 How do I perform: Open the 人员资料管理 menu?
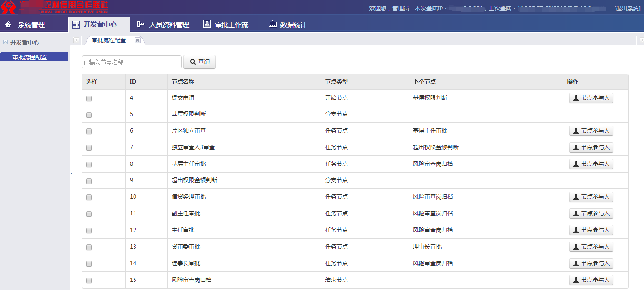tap(169, 25)
